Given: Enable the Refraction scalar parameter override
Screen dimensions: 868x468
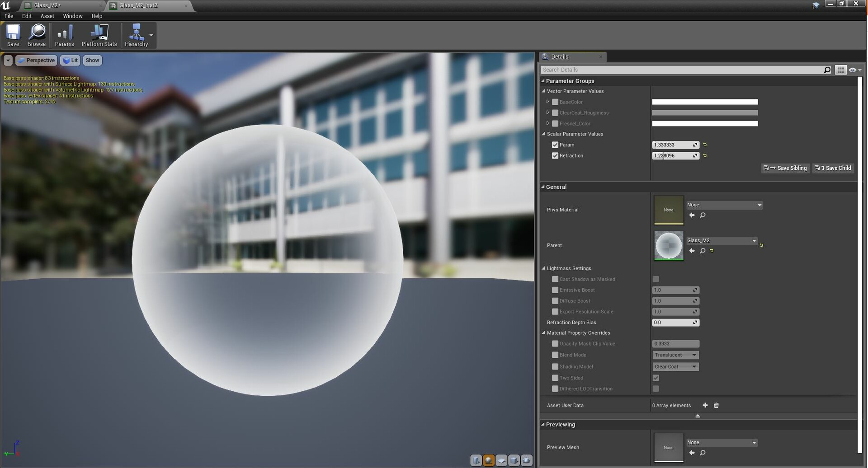Looking at the screenshot, I should click(x=555, y=155).
